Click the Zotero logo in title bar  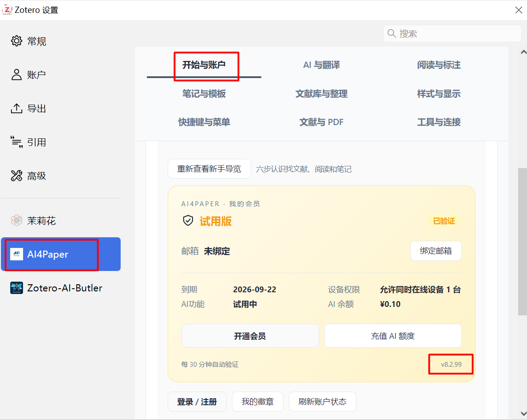click(x=7, y=10)
